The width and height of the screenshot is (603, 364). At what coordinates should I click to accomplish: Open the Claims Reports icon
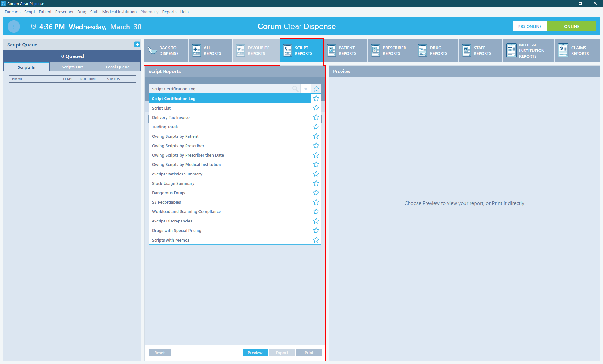(563, 51)
